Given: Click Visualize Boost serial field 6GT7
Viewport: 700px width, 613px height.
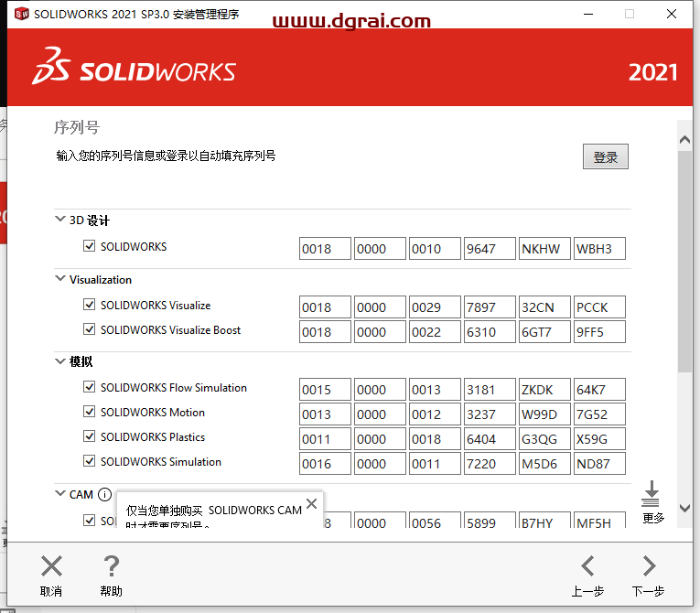Looking at the screenshot, I should [544, 332].
